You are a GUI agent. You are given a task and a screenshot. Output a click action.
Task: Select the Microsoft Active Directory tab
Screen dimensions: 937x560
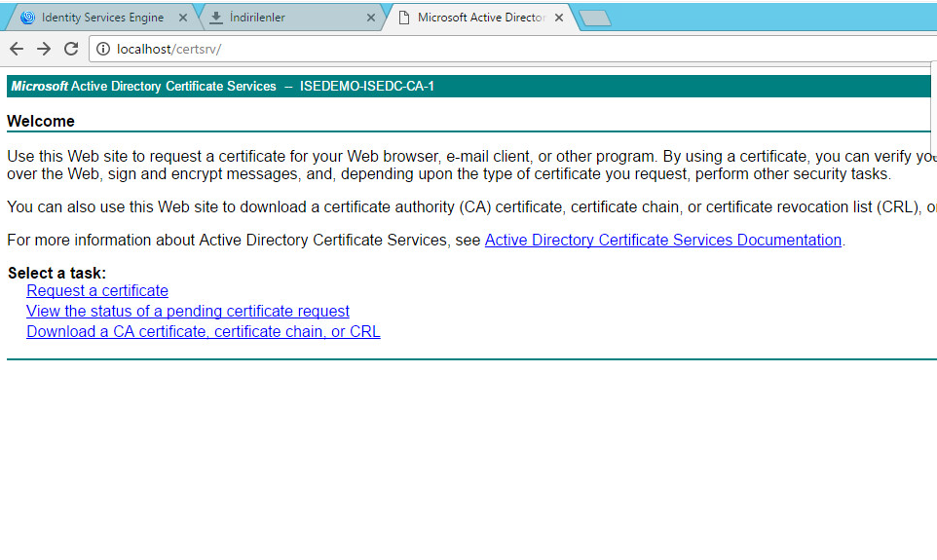click(x=481, y=18)
